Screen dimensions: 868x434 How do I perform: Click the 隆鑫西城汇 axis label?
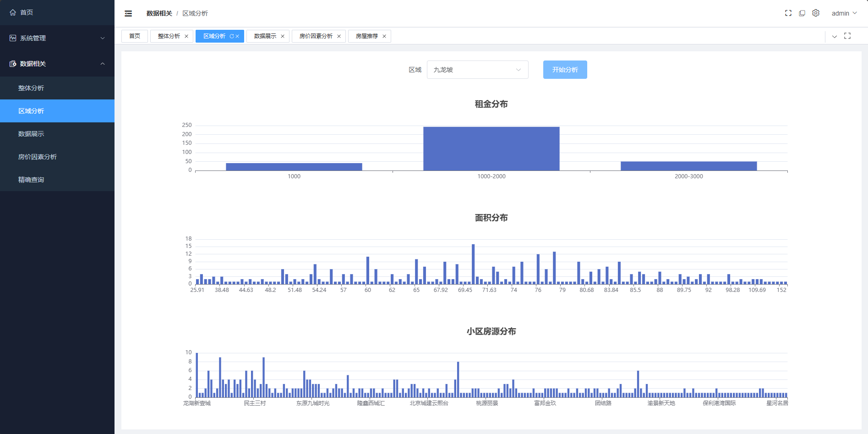click(x=371, y=403)
